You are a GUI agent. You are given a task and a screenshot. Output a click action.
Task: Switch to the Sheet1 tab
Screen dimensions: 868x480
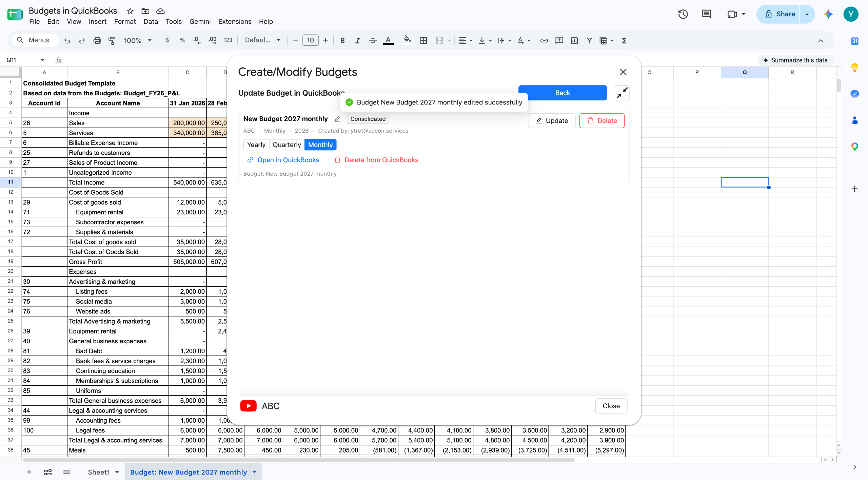point(99,472)
